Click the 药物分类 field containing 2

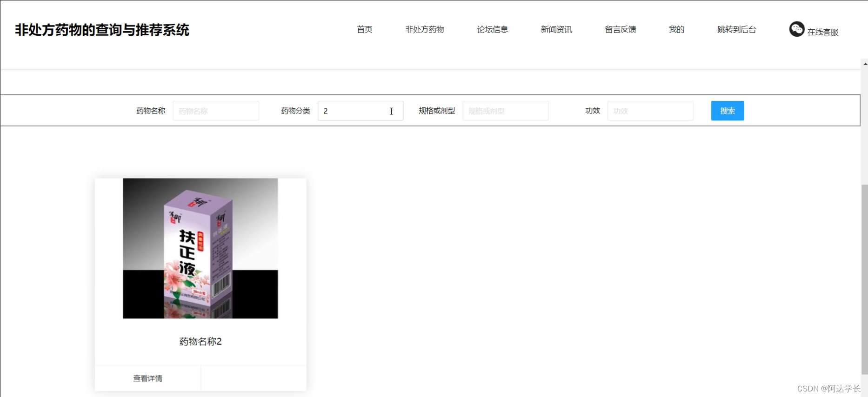361,111
